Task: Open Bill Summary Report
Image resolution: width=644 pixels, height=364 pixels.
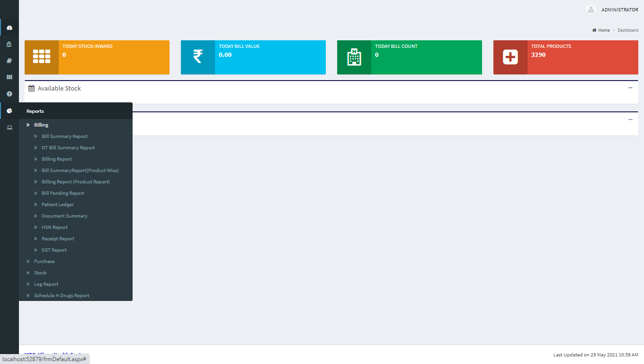Action: (x=65, y=136)
